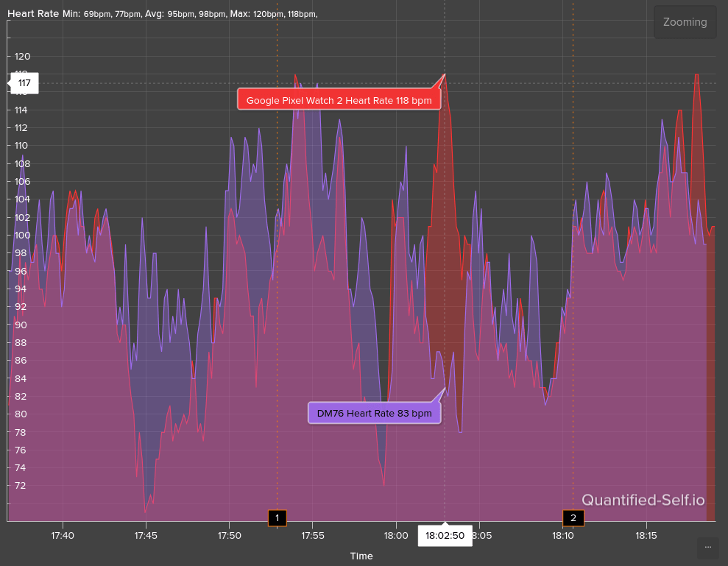
Task: Click the Heart Rate Min Avg Max summary
Action: 162,13
